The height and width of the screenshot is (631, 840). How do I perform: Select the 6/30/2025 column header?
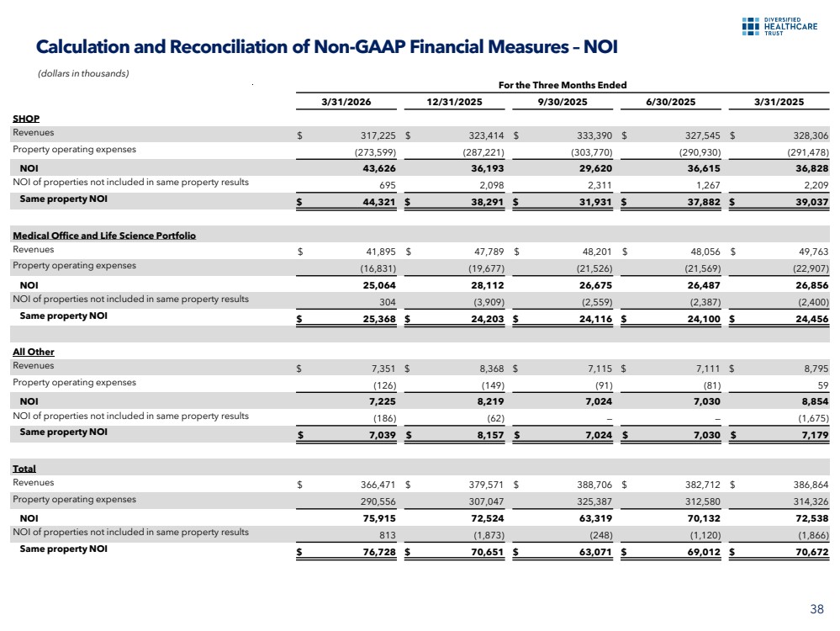671,102
